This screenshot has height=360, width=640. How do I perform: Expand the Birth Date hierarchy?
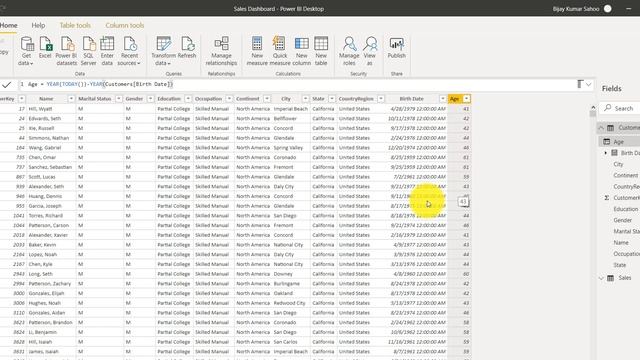coord(606,153)
